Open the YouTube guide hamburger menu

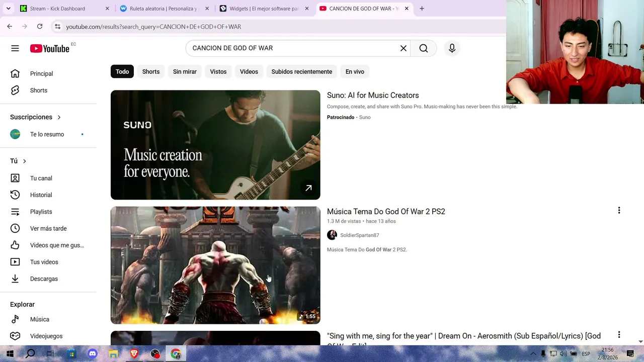(x=15, y=48)
